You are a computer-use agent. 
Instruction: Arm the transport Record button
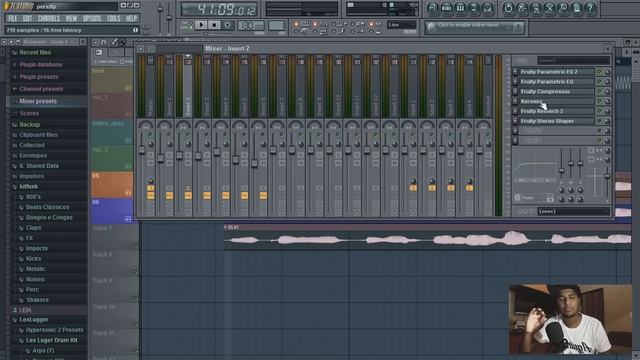pyautogui.click(x=227, y=25)
